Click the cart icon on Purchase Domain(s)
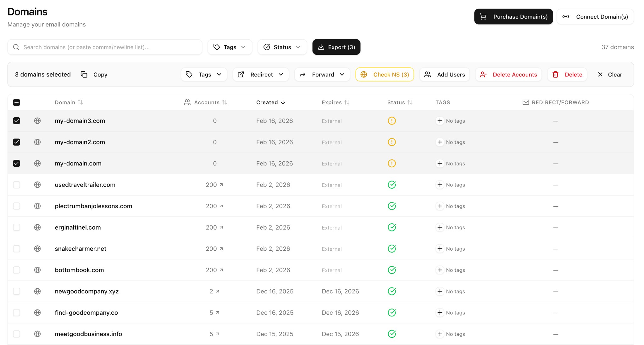This screenshot has width=644, height=345. pyautogui.click(x=483, y=17)
